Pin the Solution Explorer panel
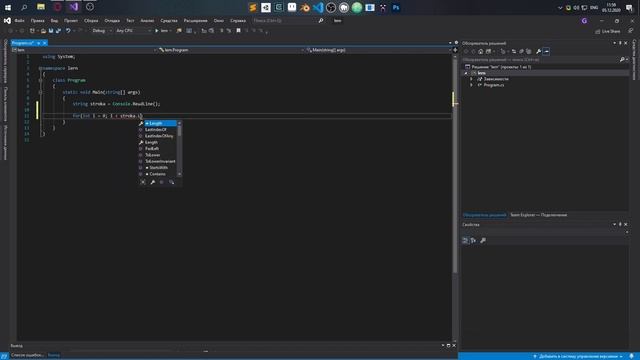 pos(620,43)
